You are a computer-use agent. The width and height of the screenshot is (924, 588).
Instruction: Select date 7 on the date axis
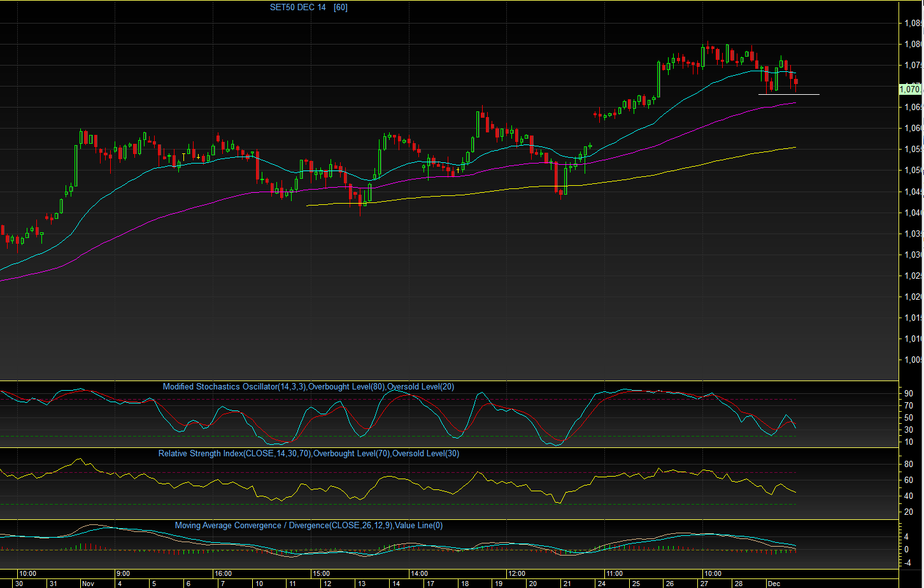click(x=222, y=584)
